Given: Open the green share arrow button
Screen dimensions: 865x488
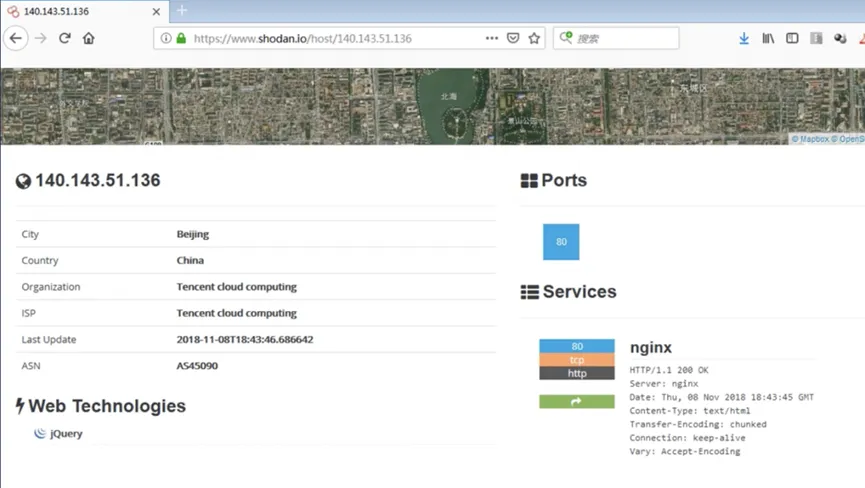Looking at the screenshot, I should click(x=577, y=401).
